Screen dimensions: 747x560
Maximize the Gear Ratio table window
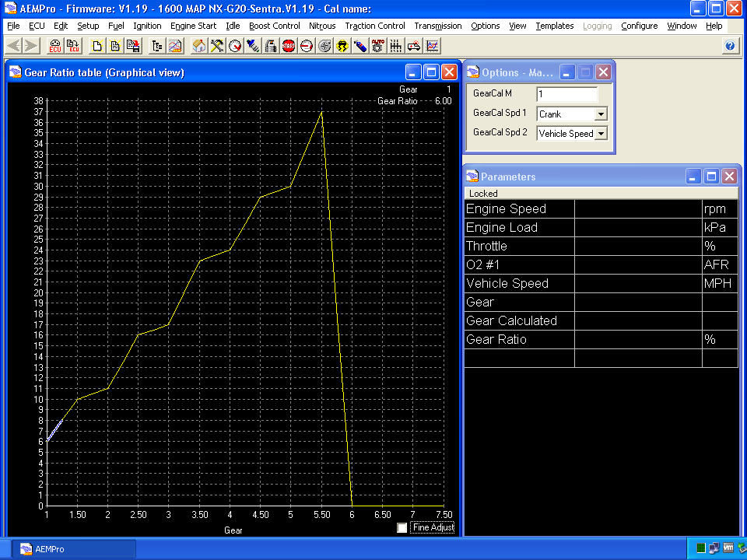click(x=431, y=72)
